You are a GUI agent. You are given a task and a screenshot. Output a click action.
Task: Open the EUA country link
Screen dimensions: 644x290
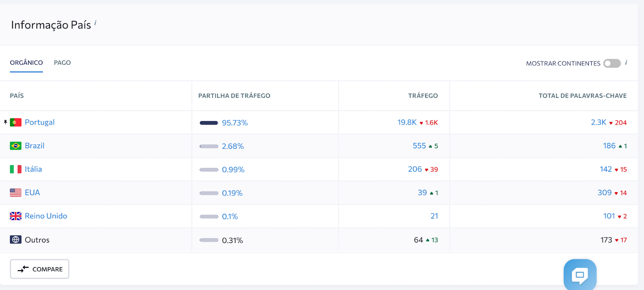pyautogui.click(x=32, y=193)
